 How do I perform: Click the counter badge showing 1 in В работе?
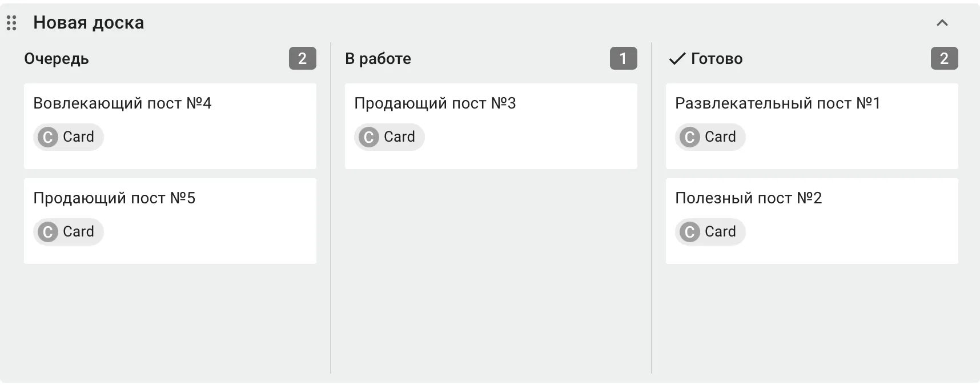(x=623, y=58)
